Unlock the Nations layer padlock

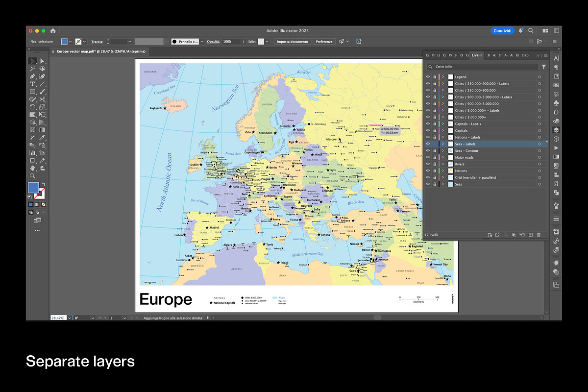point(435,171)
